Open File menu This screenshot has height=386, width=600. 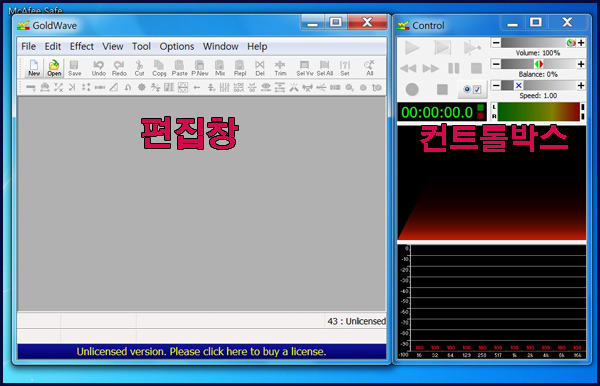28,47
